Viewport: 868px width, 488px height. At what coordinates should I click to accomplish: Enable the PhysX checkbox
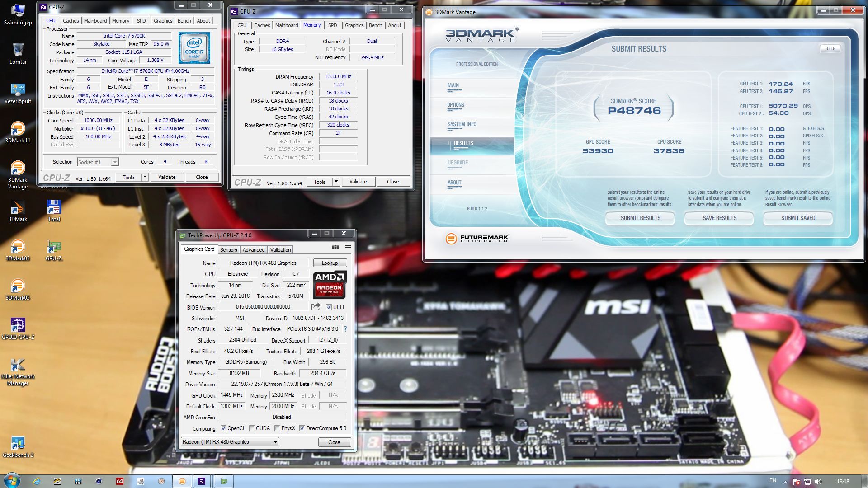(x=277, y=428)
